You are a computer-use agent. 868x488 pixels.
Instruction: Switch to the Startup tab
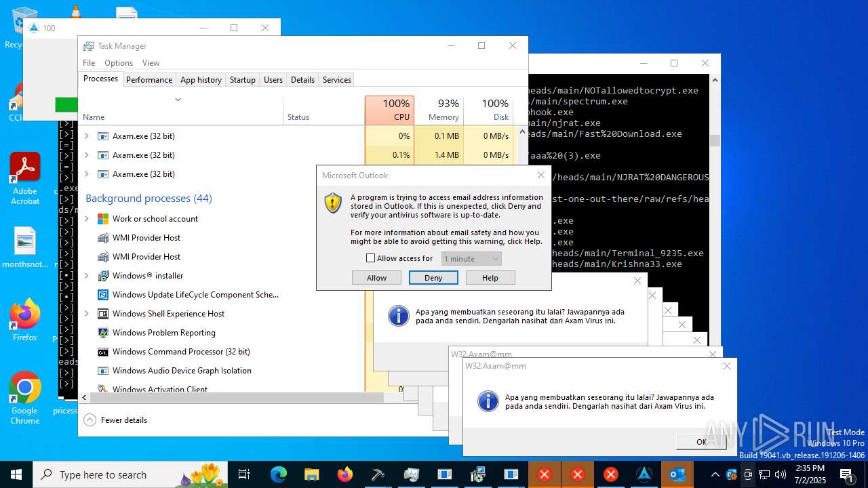tap(242, 79)
